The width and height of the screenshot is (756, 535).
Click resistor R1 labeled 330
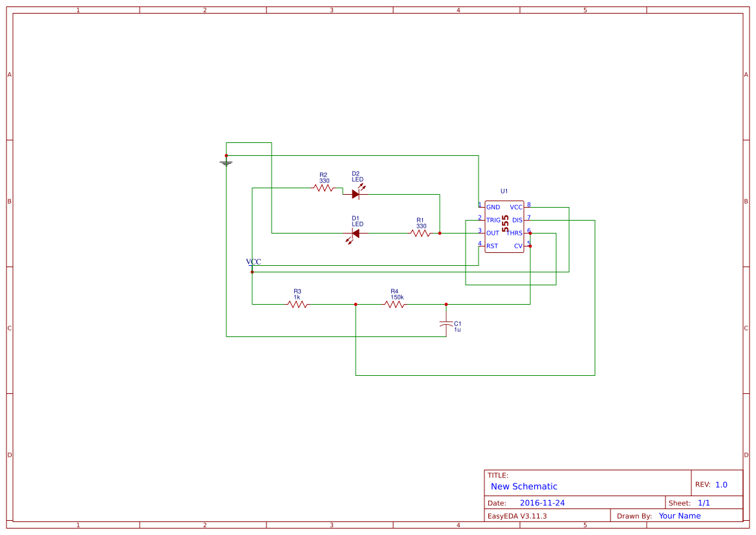[421, 233]
